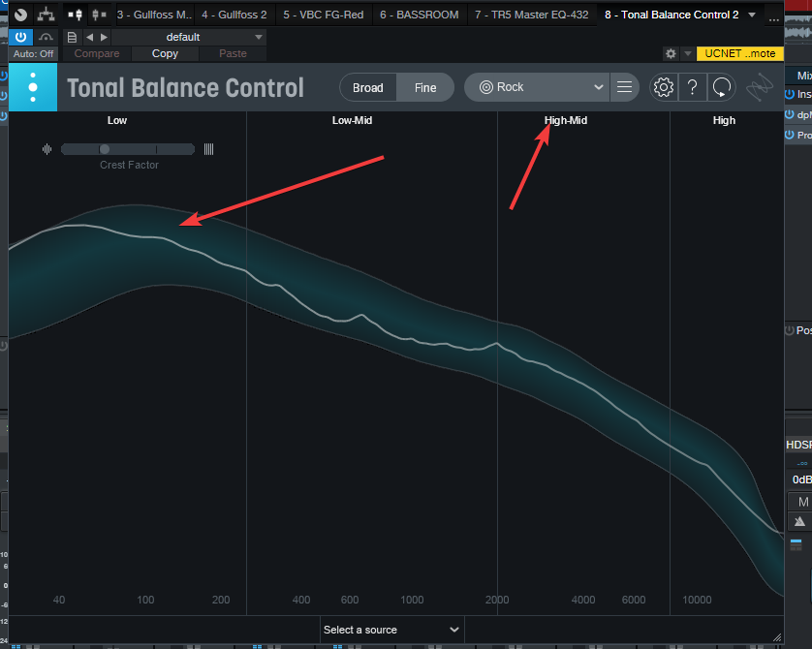Select 8 - Tonal Balance Control 2 tab

pyautogui.click(x=671, y=15)
